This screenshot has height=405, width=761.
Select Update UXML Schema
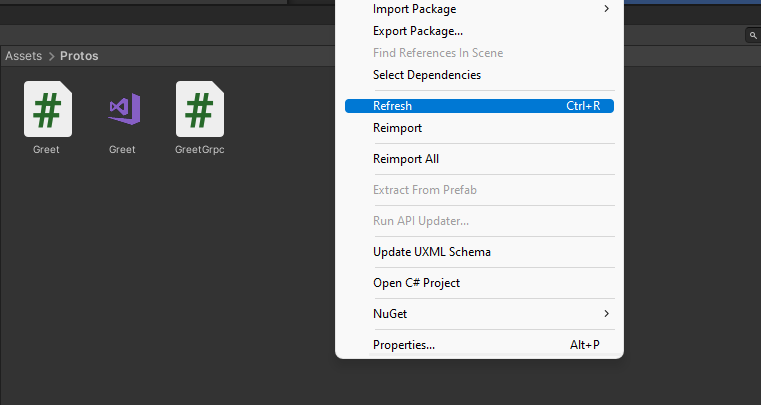[431, 252]
